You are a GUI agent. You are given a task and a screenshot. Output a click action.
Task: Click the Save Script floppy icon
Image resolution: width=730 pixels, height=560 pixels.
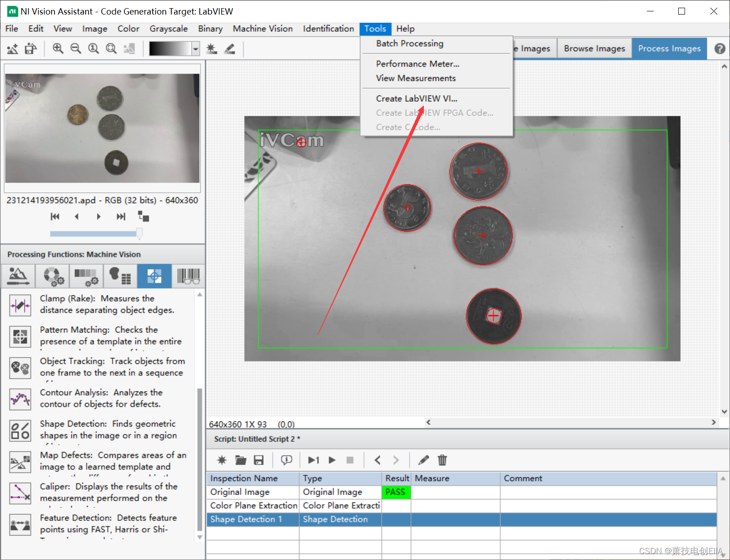click(258, 460)
